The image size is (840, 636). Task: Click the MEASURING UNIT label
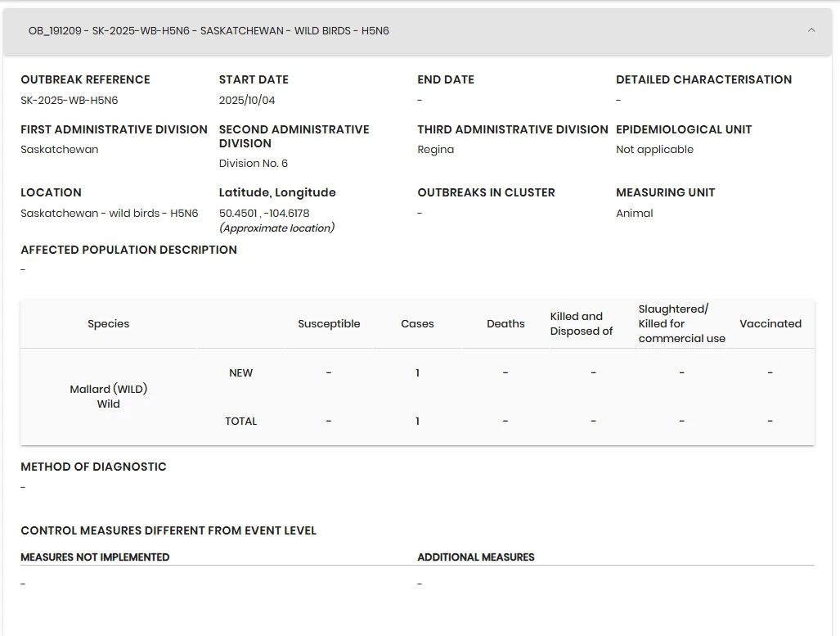pyautogui.click(x=665, y=192)
